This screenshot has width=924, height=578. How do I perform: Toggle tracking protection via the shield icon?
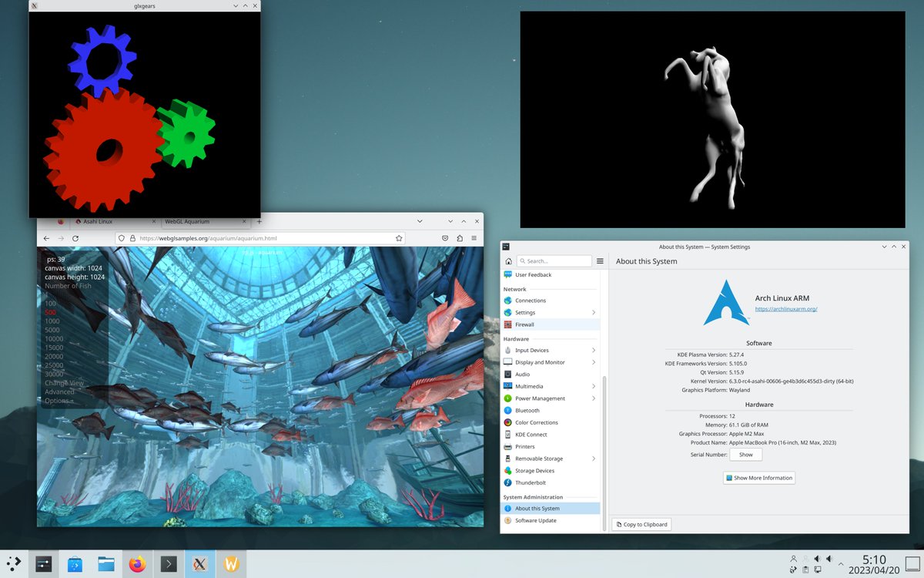click(x=122, y=238)
